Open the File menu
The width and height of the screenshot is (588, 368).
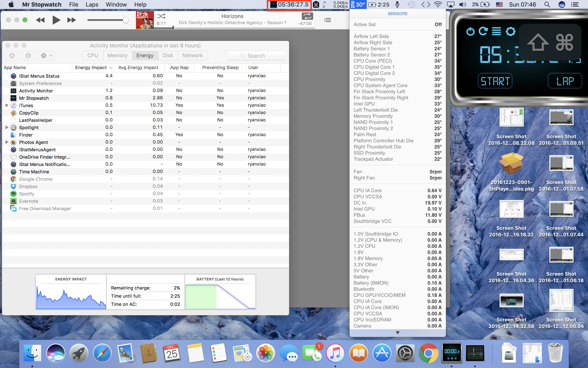coord(73,4)
